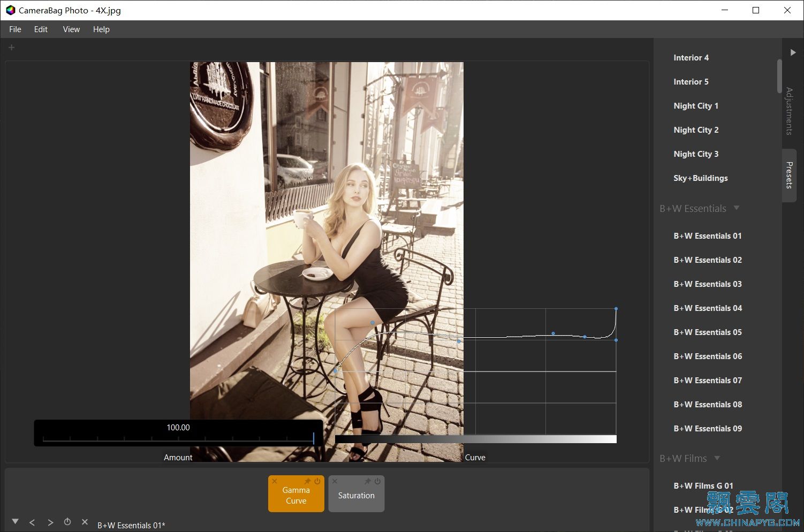Viewport: 804px width, 532px height.
Task: Choose B+W Essentials 07 preset
Action: tap(708, 381)
